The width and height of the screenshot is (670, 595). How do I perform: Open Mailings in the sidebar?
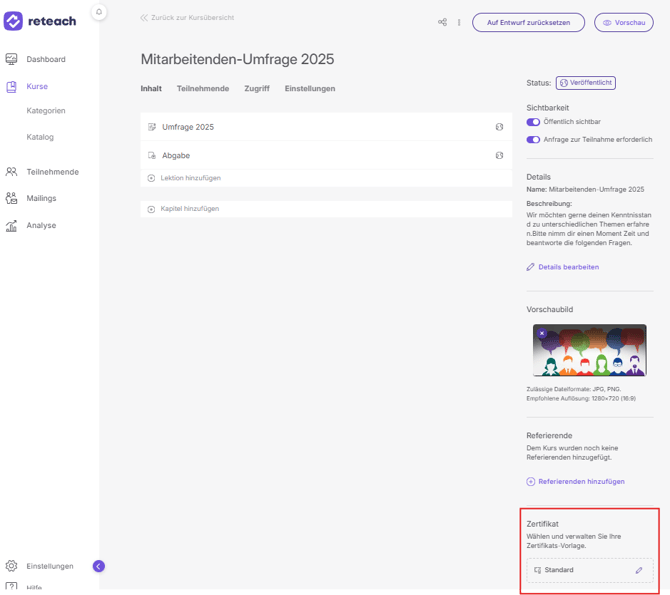41,198
